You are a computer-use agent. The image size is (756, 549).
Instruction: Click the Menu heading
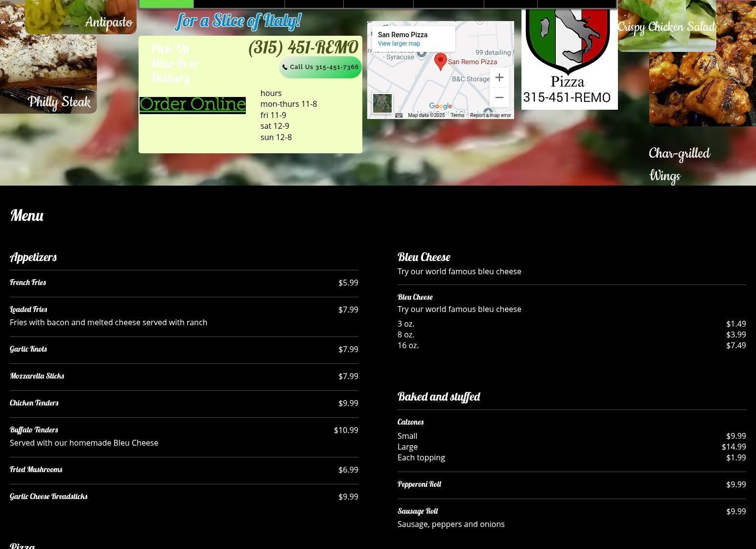coord(27,215)
